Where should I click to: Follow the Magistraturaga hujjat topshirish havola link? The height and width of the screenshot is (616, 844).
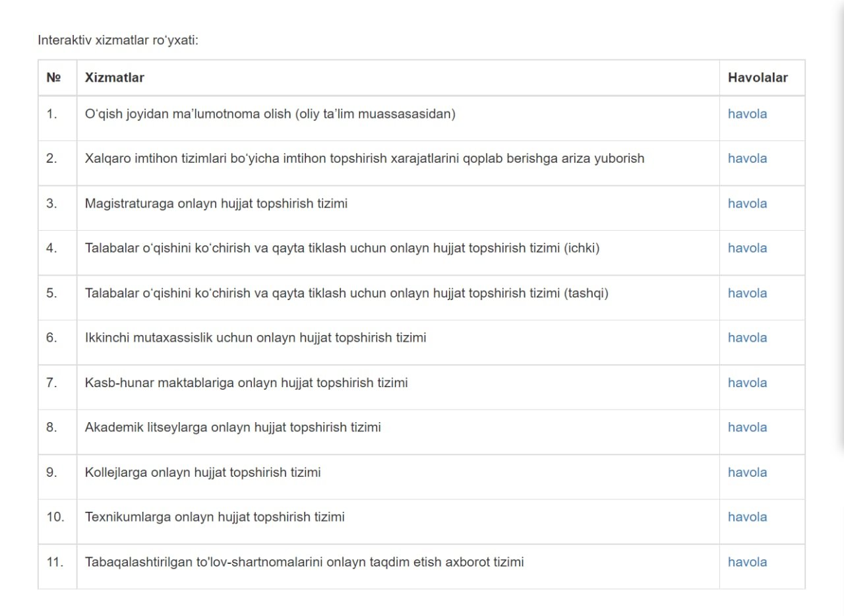click(x=747, y=203)
